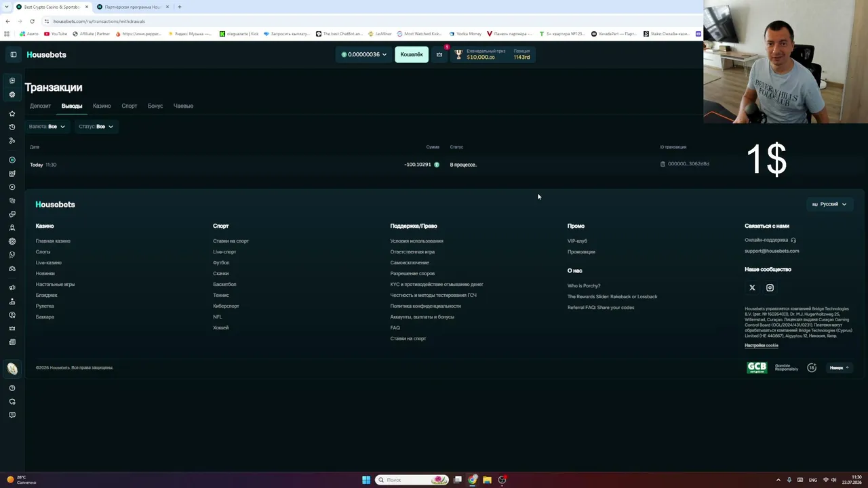Click the sidebar roulette wheel icon
The height and width of the screenshot is (488, 868).
coord(12,241)
